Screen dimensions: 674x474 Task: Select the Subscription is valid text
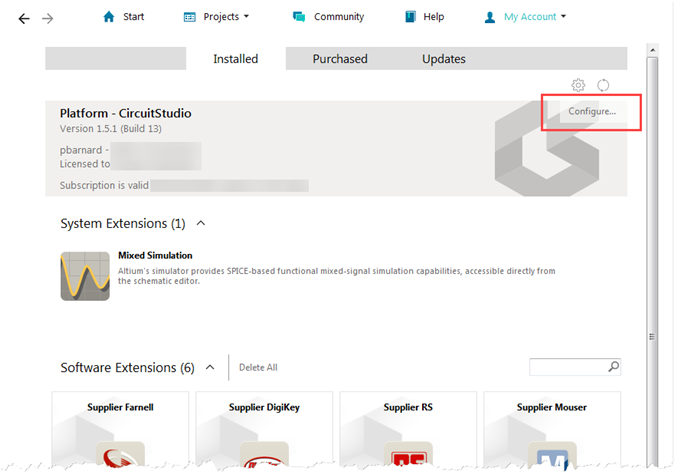click(x=104, y=185)
